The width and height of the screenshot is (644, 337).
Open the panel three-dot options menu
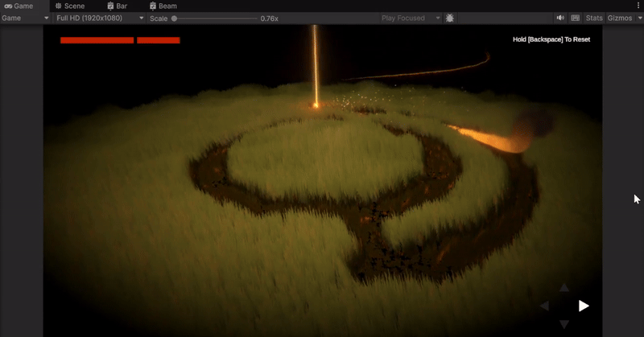click(638, 6)
